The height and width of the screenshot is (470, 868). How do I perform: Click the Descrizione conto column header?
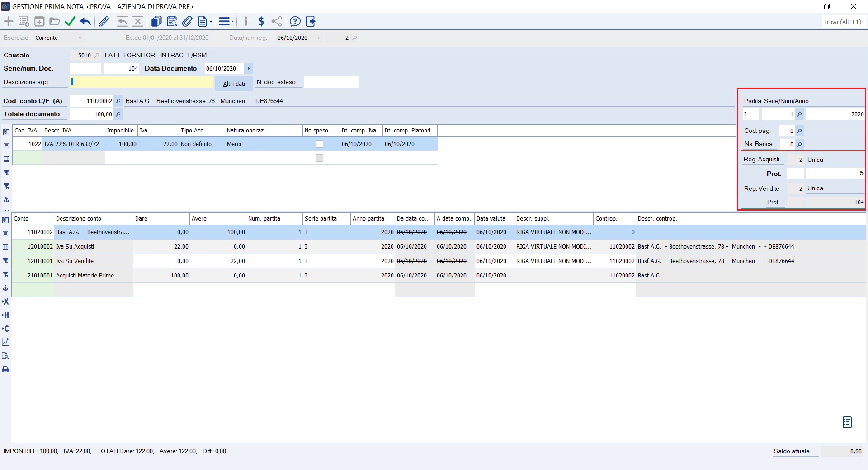pos(93,219)
